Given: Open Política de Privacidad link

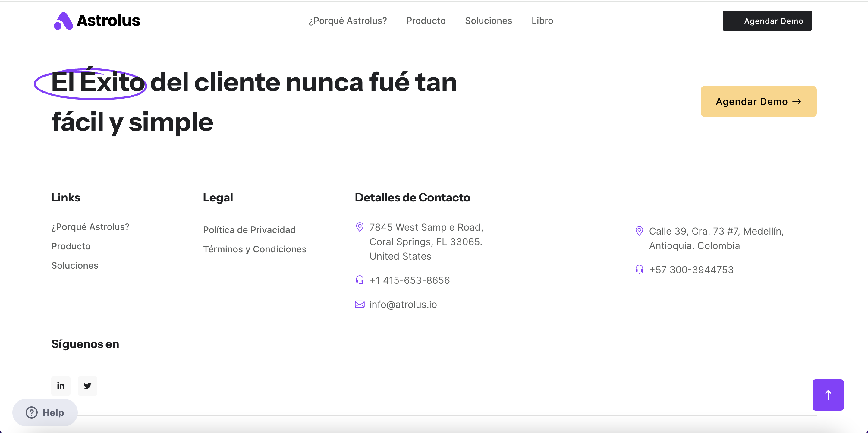Looking at the screenshot, I should click(x=249, y=230).
